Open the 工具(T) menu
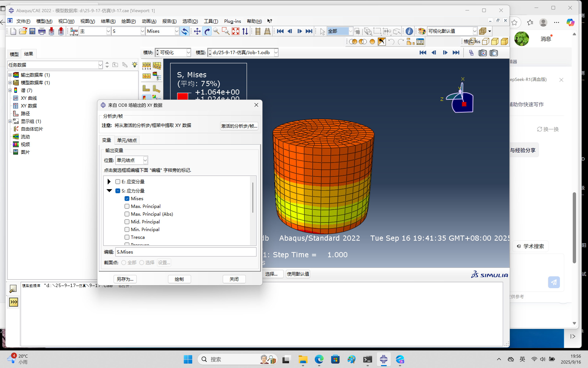The width and height of the screenshot is (588, 368). (211, 21)
